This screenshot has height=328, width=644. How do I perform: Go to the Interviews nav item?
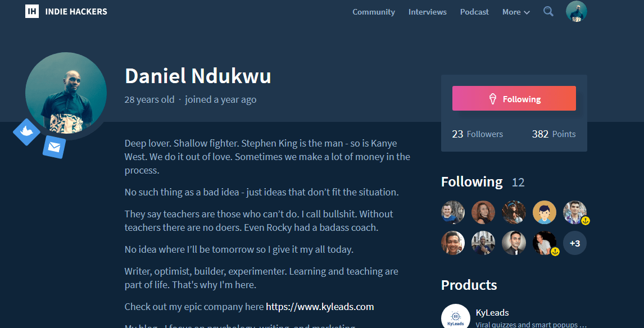(x=427, y=12)
